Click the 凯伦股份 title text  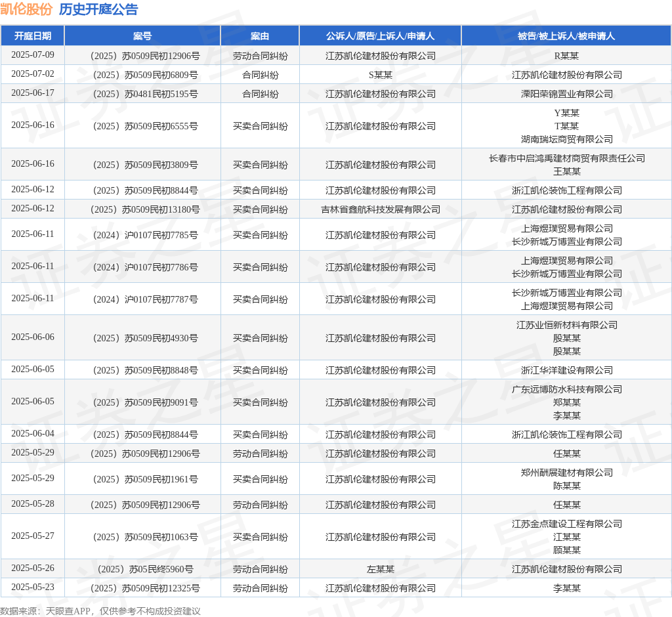click(26, 9)
